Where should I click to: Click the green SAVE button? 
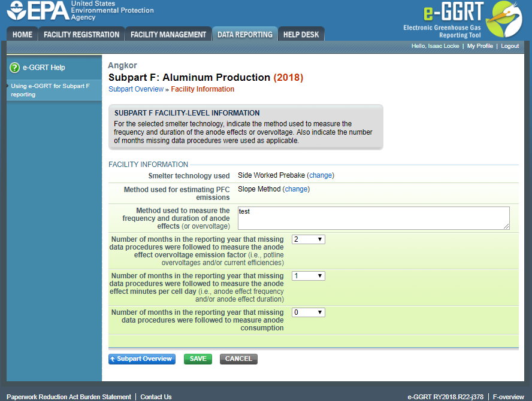pyautogui.click(x=198, y=359)
